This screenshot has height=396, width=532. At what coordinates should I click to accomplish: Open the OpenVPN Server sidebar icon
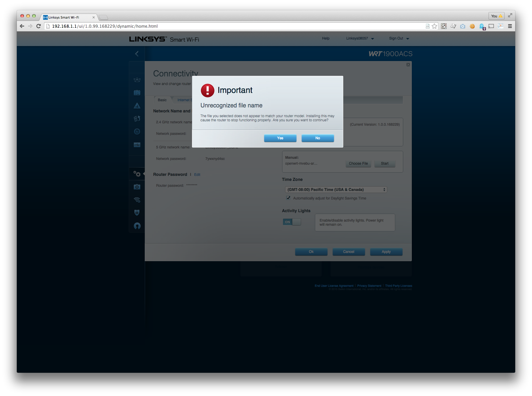click(x=137, y=226)
